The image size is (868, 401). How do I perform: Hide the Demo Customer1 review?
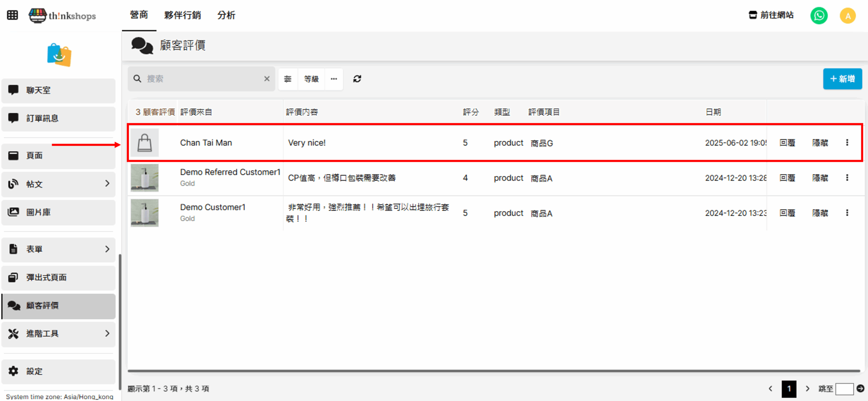coord(820,213)
